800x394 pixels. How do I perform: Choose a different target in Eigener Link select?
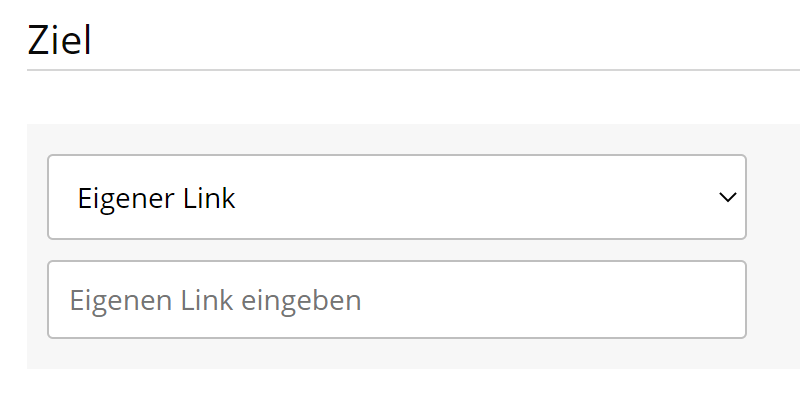coord(397,197)
